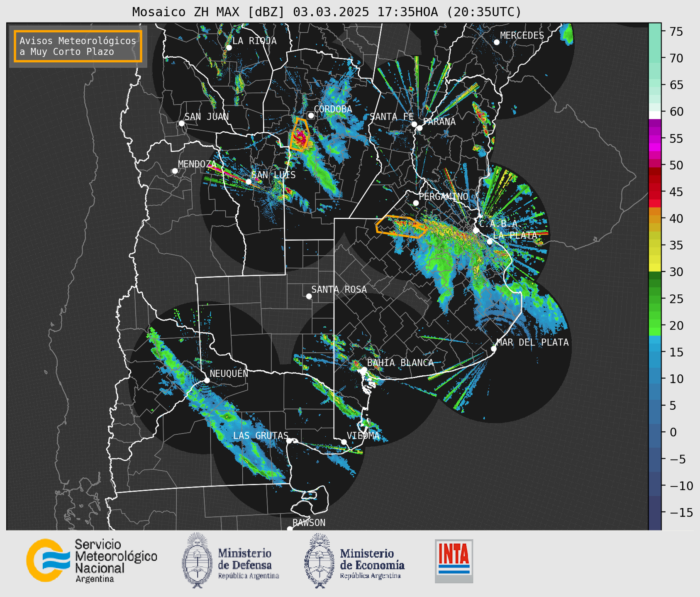Click the MERCEDES label
The height and width of the screenshot is (597, 700).
[x=522, y=36]
